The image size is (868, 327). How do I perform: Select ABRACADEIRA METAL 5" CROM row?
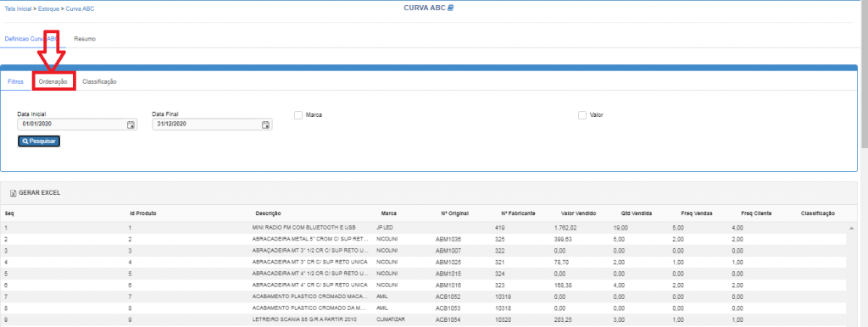click(x=423, y=240)
